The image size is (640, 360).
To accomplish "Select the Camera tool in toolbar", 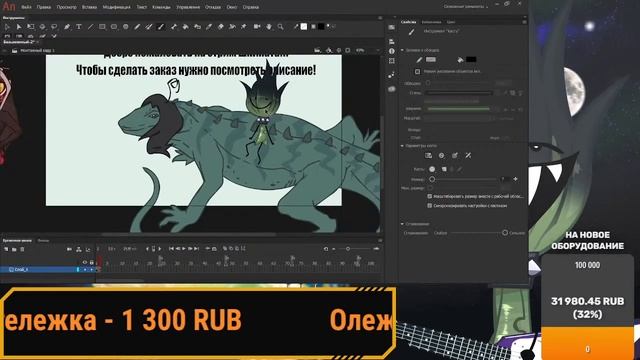I will pos(257,27).
